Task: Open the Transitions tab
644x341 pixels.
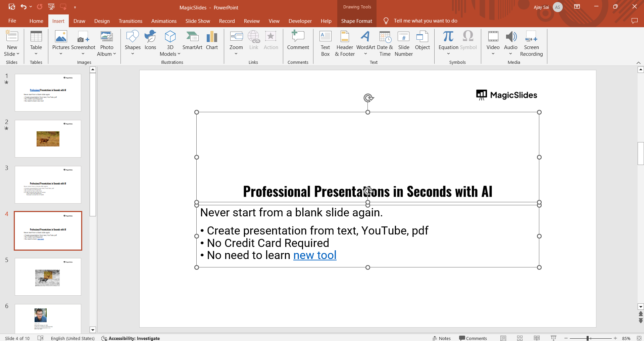Action: [131, 21]
